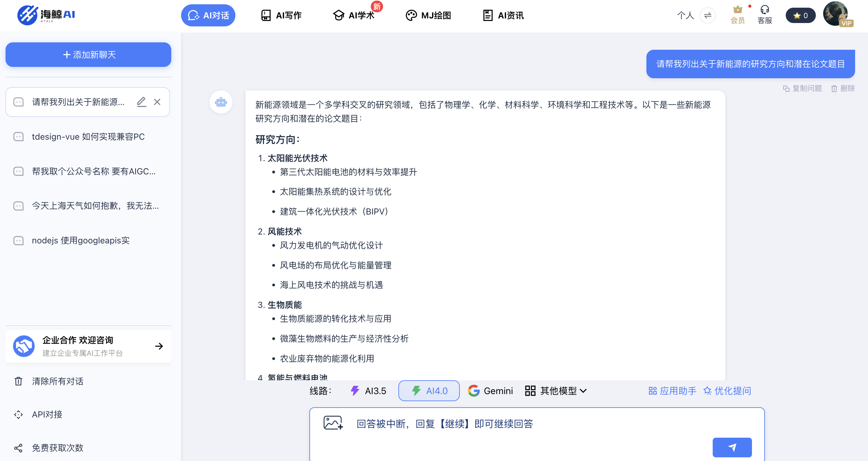Image resolution: width=868 pixels, height=461 pixels.
Task: Expand the 其他模型 dropdown
Action: (556, 391)
